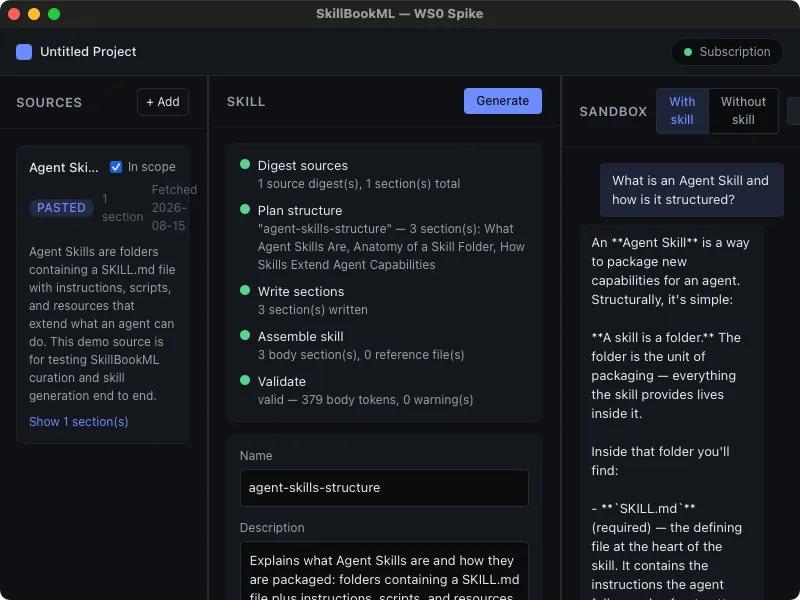Click the Digest sources step label

coord(303,165)
